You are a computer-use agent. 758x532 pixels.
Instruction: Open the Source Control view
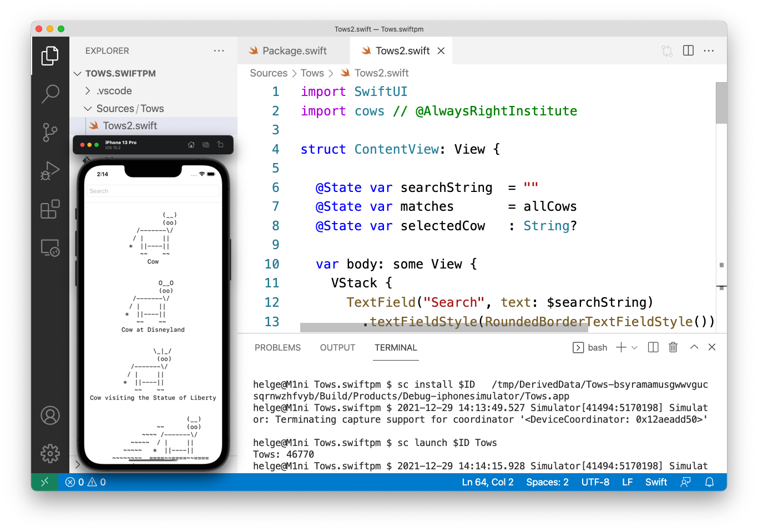pyautogui.click(x=50, y=132)
